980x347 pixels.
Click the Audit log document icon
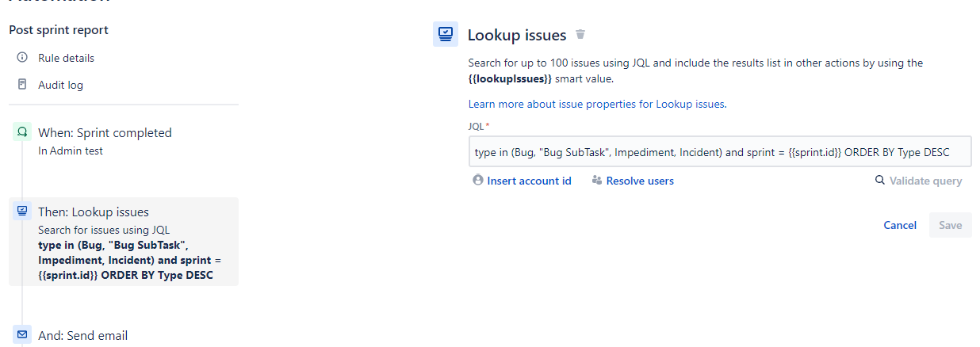point(22,85)
